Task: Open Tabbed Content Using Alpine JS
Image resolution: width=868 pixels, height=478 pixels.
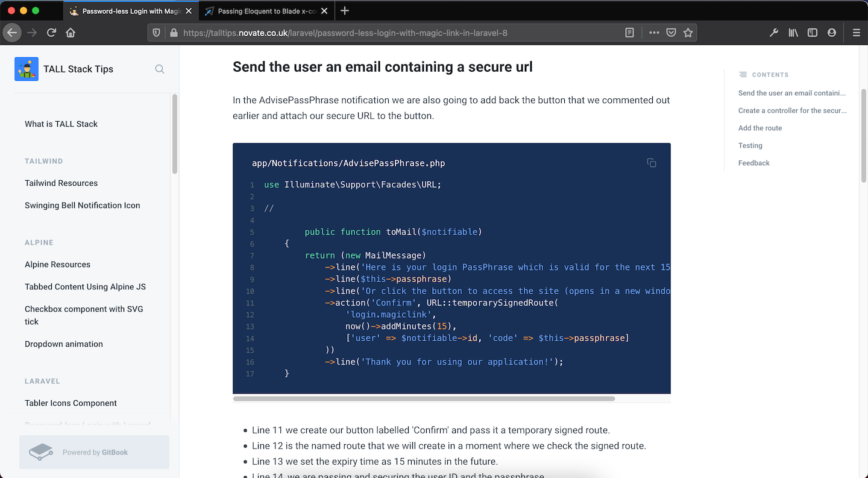Action: pyautogui.click(x=85, y=287)
